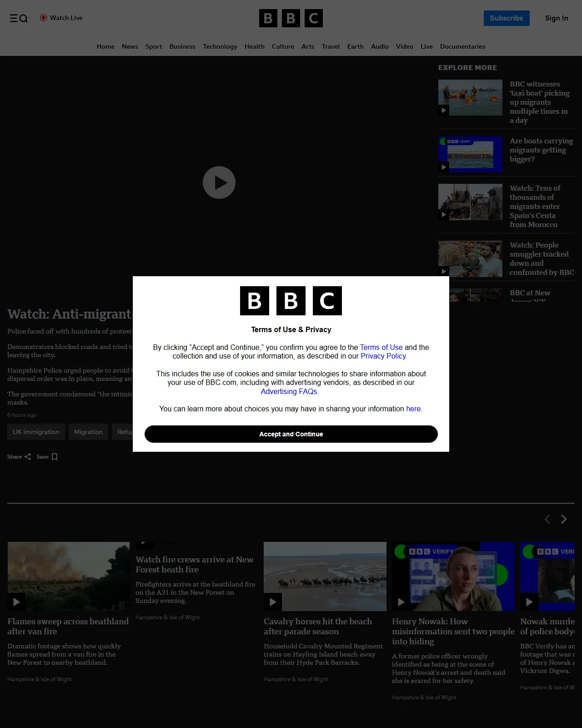Click the '6 hours ago' timestamp
Viewport: 582px width, 728px height.
click(x=22, y=415)
